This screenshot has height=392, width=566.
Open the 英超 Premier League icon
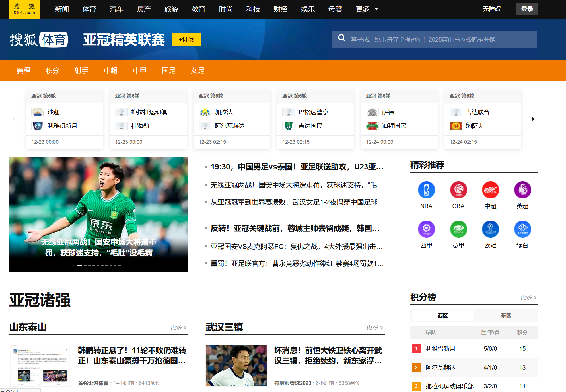coord(522,190)
